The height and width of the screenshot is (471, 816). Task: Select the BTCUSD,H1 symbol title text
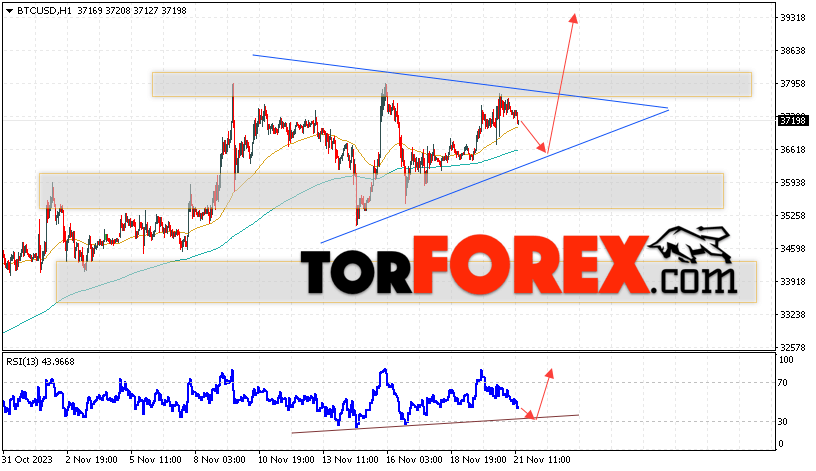coord(44,10)
